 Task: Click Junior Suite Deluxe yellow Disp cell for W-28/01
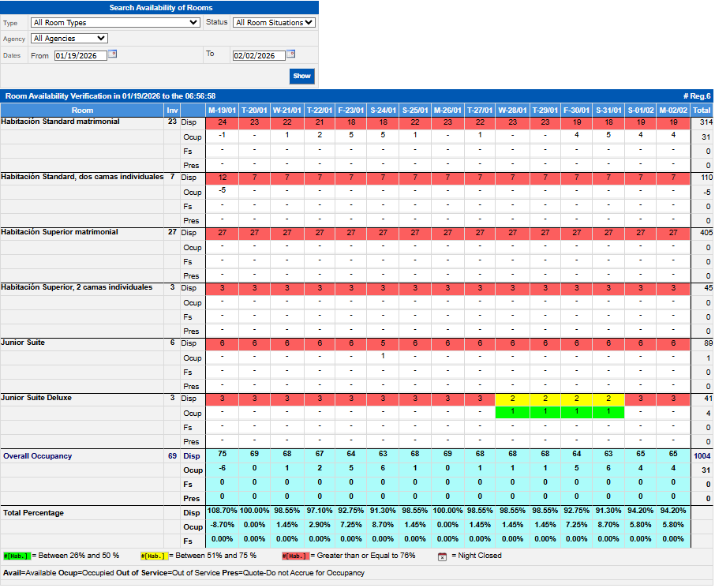click(x=512, y=399)
